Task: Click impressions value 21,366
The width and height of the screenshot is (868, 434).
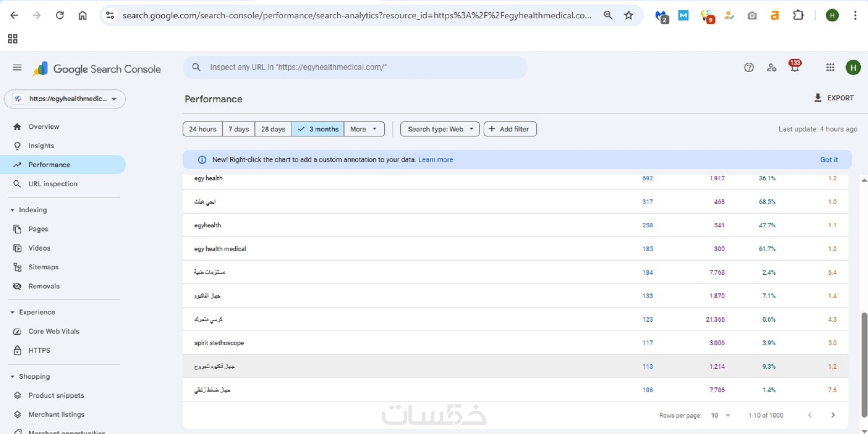Action: 715,320
